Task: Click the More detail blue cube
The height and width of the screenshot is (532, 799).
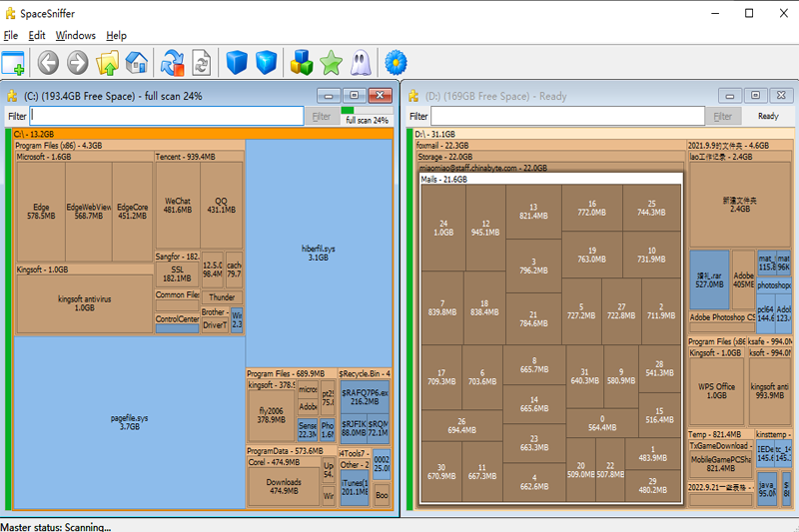Action: click(x=266, y=63)
